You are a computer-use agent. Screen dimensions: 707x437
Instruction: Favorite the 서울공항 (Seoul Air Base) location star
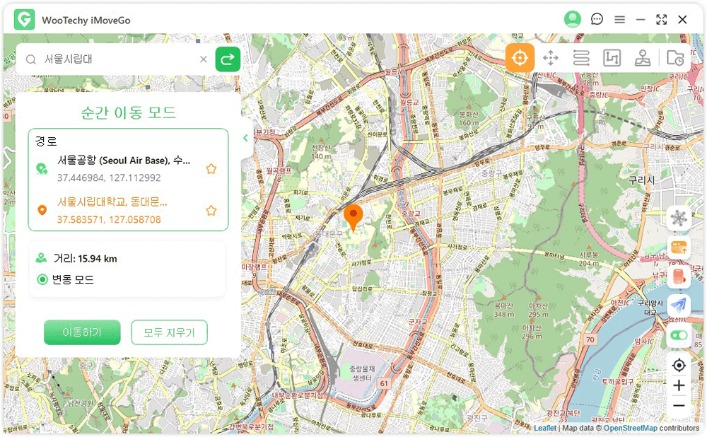coord(211,169)
